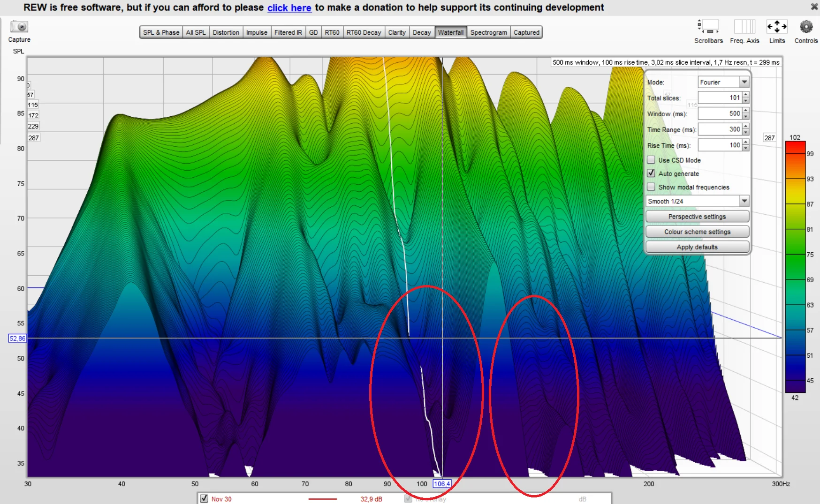820x504 pixels.
Task: Select the GD tab
Action: coord(313,32)
